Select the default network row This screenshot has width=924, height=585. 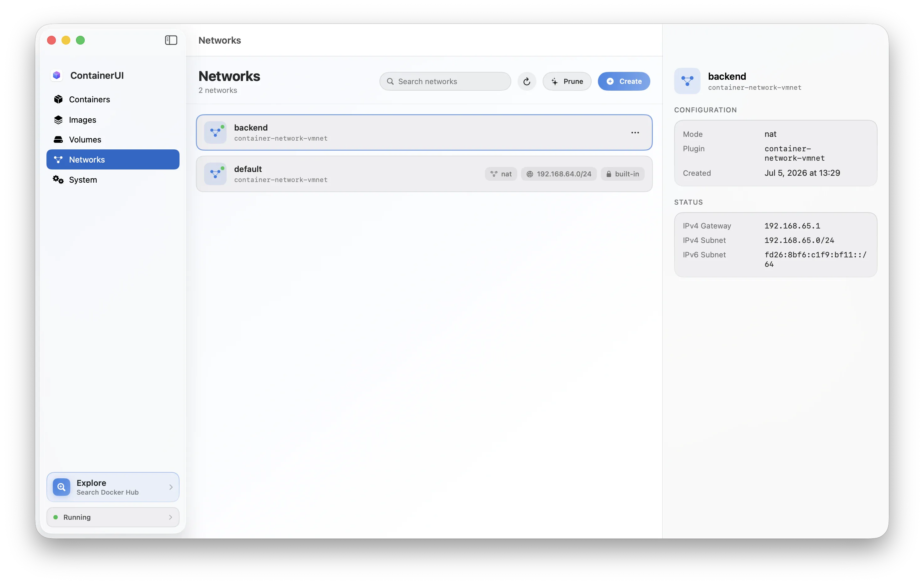point(424,174)
